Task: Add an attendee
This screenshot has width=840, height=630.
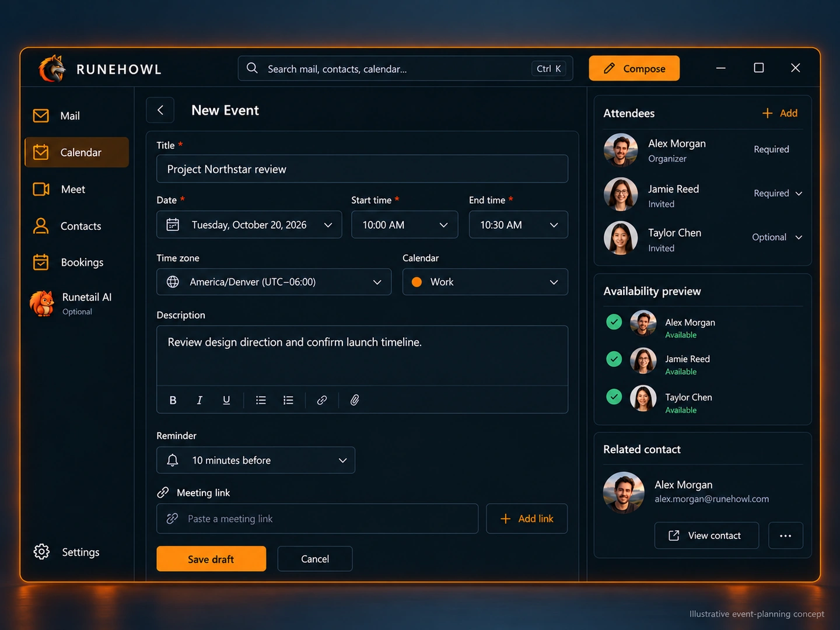Action: tap(780, 113)
